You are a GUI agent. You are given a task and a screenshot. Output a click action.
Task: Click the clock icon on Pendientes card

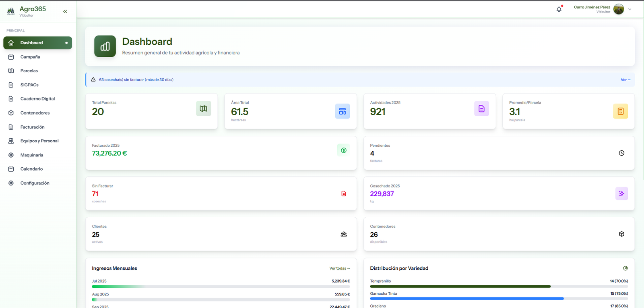(621, 153)
